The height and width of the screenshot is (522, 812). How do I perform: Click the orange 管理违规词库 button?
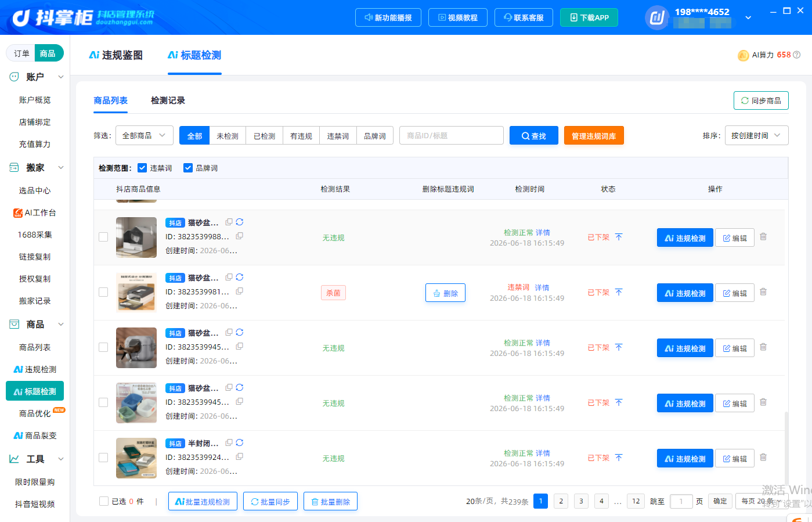tap(594, 136)
